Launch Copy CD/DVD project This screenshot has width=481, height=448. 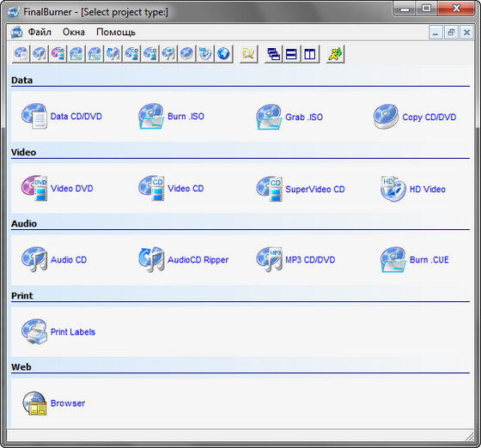415,117
